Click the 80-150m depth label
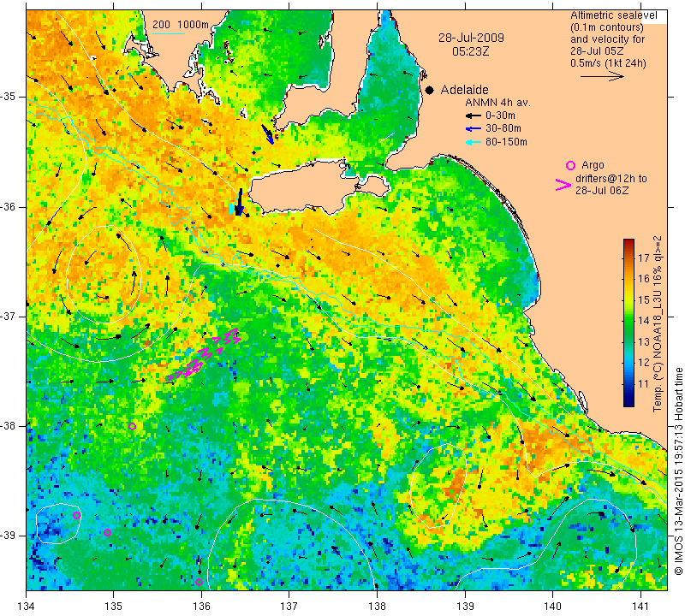 coord(506,142)
